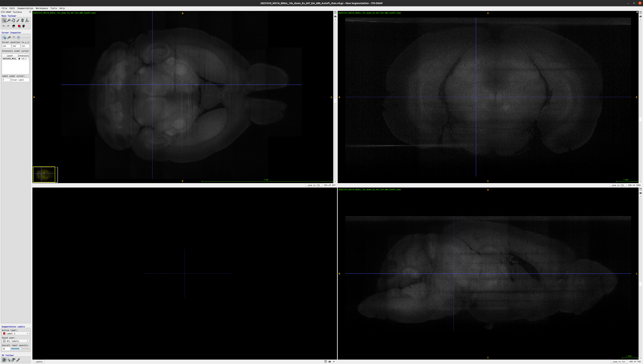Select 3D scalpel tool

pos(18,360)
